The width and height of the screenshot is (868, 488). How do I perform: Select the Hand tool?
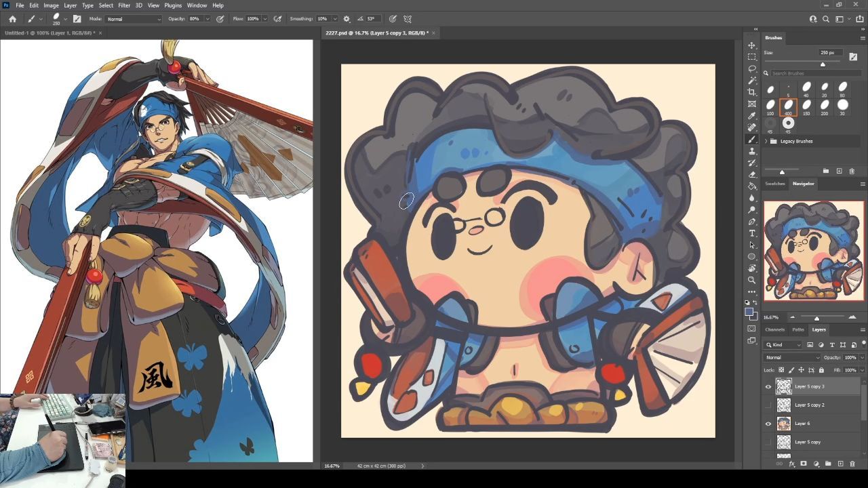(751, 268)
